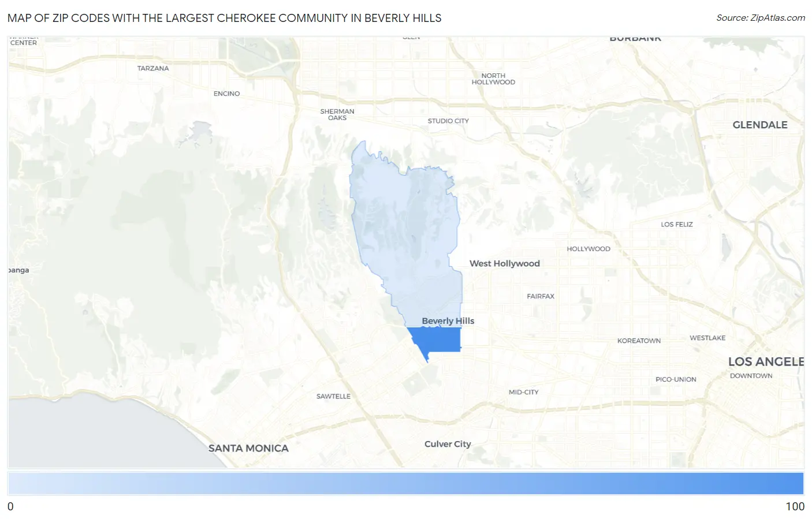This screenshot has height=519, width=812.
Task: Click the 'Culver City' map label
Action: [448, 444]
